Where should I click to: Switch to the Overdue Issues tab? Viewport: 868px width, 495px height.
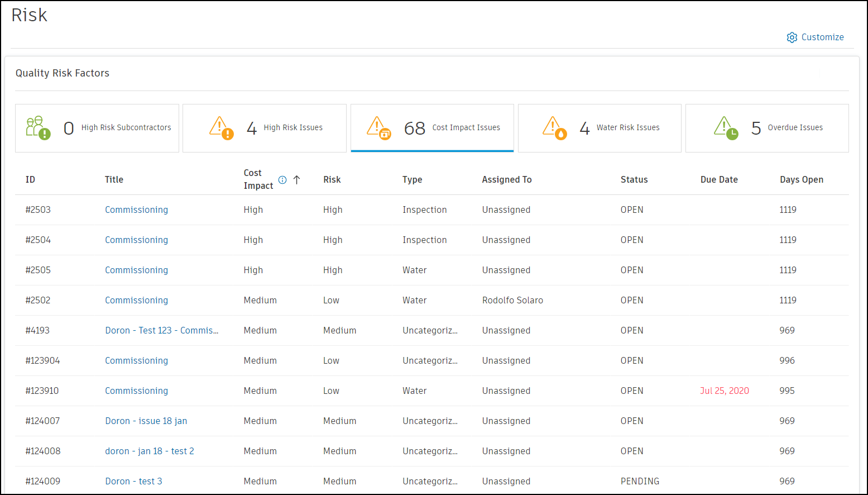767,128
